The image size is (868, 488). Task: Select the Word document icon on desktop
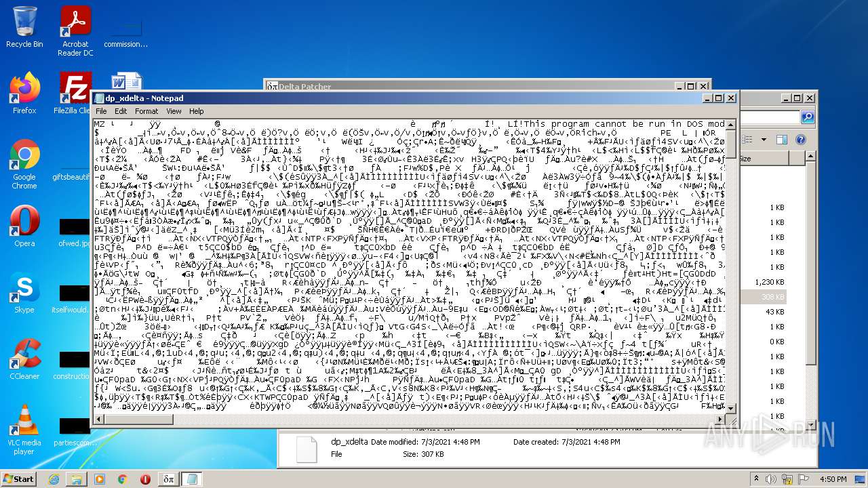click(x=125, y=83)
